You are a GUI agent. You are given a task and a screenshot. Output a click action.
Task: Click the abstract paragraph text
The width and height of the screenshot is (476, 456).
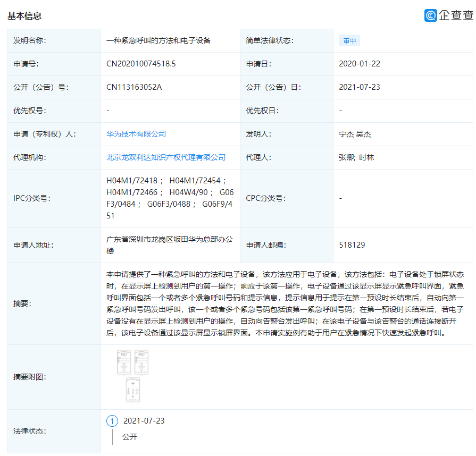point(285,303)
